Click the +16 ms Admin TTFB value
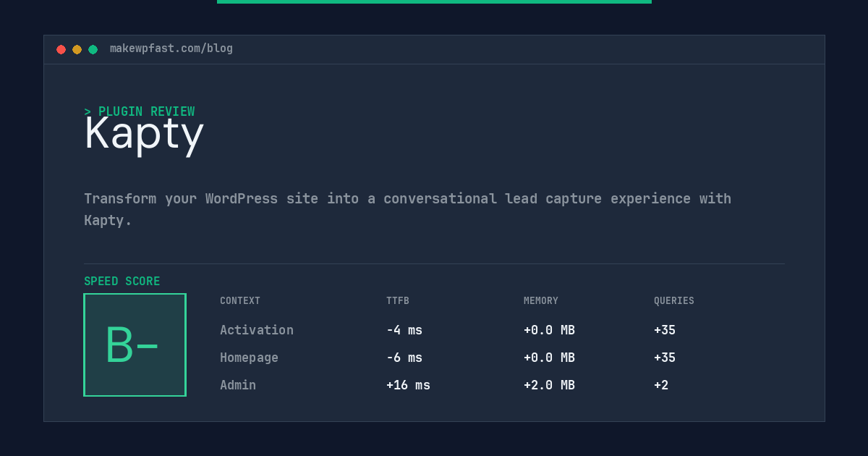Screen dimensions: 868x456 click(408, 385)
